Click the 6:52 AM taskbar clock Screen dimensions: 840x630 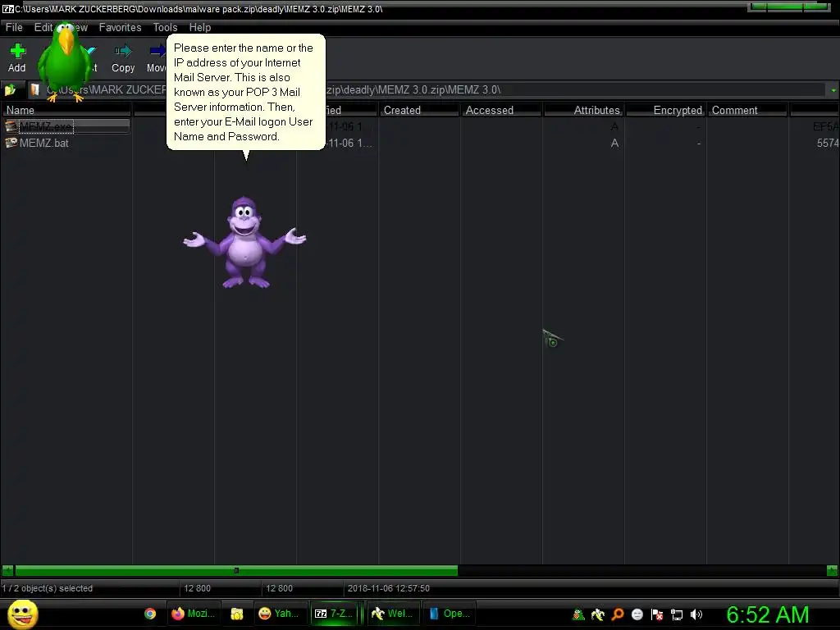coord(768,614)
